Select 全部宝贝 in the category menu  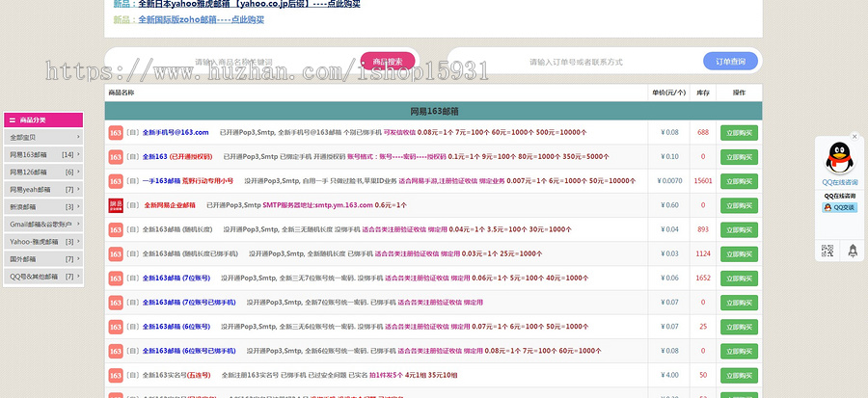tap(41, 138)
